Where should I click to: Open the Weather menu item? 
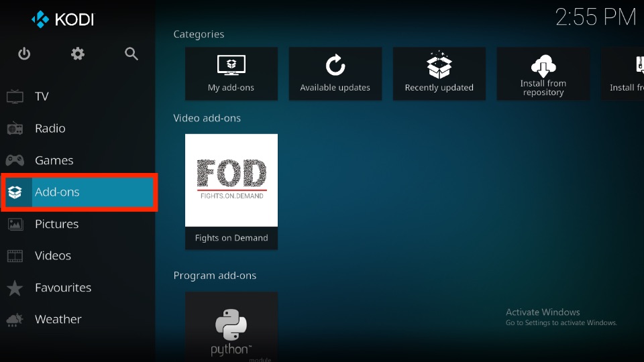click(x=78, y=320)
